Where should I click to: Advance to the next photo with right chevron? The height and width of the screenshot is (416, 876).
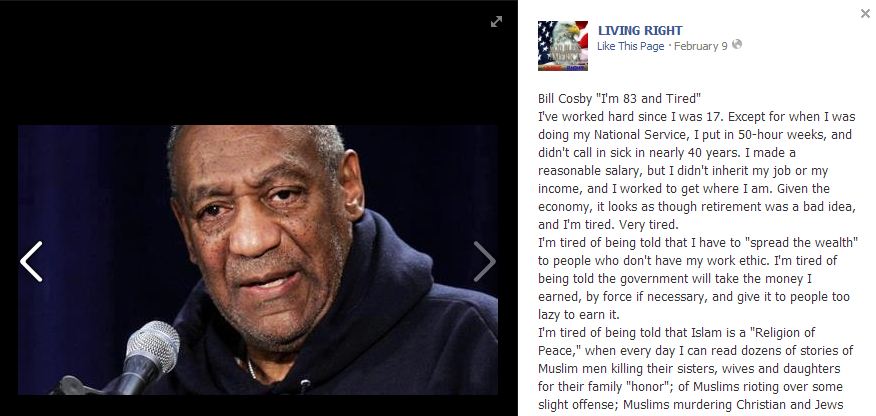[x=484, y=261]
